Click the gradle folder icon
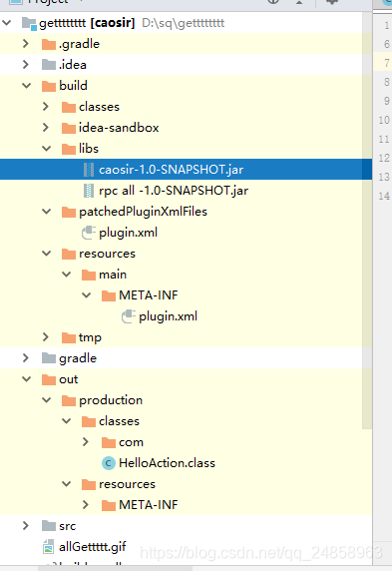Screen dimensions: 392x571 (x=49, y=358)
